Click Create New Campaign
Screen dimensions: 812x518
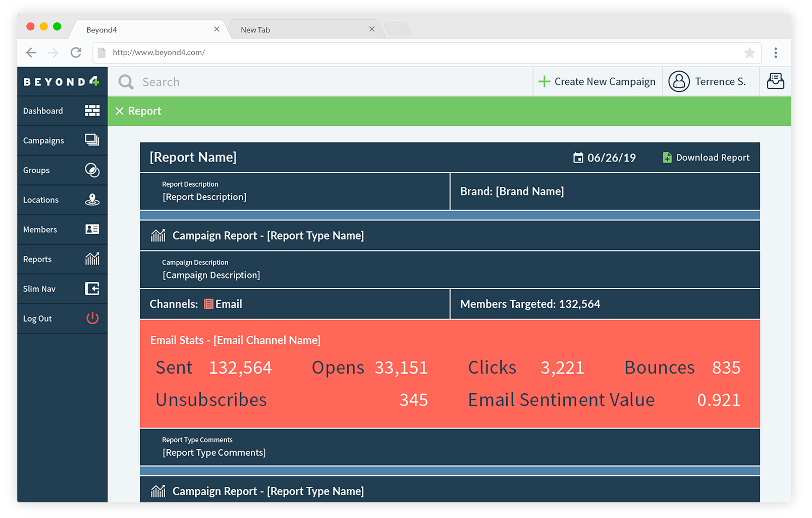point(598,81)
